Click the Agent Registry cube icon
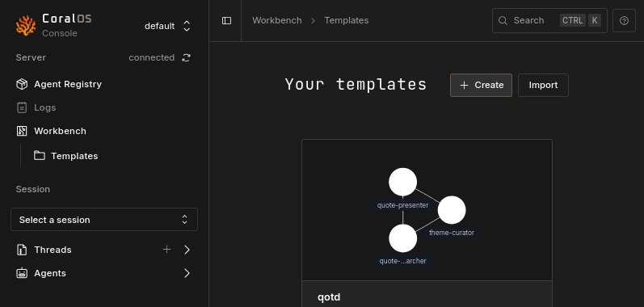The image size is (644, 307). pos(21,84)
